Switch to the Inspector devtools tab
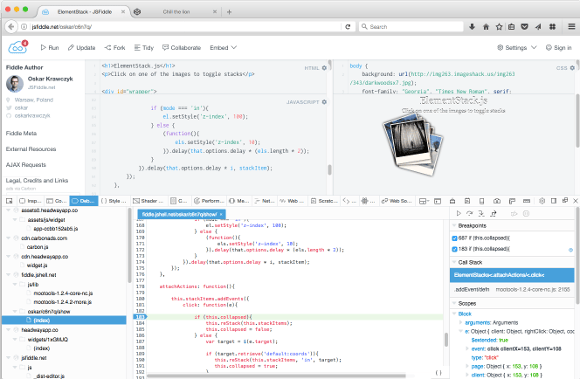The height and width of the screenshot is (379, 580). (30, 201)
